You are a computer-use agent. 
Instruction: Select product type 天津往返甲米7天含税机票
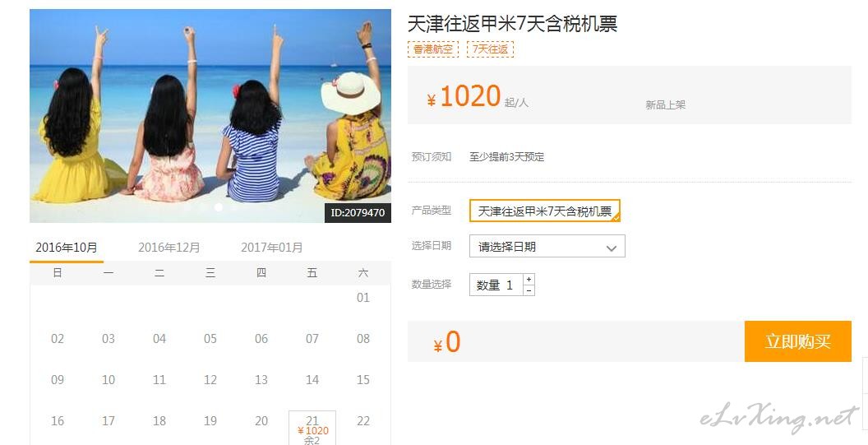(x=545, y=211)
